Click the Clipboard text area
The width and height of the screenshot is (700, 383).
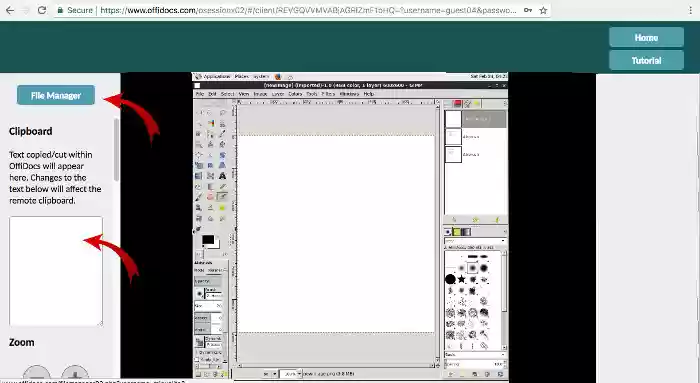pos(56,271)
